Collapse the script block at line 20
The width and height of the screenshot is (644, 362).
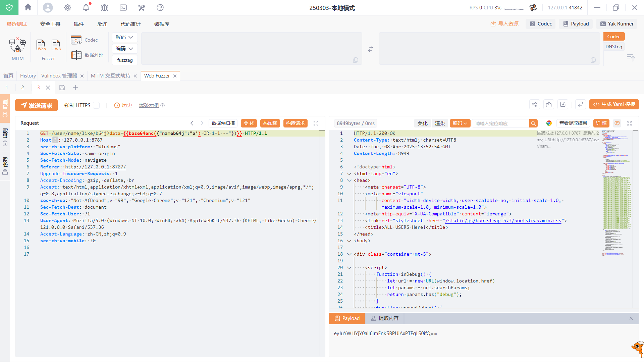349,268
